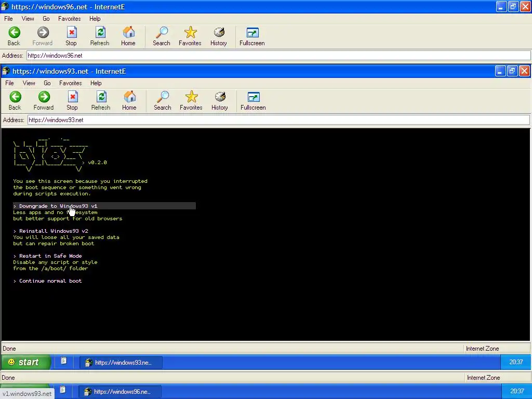Click notepad icon in outer taskbar quick launch
The width and height of the screenshot is (532, 399).
(62, 390)
